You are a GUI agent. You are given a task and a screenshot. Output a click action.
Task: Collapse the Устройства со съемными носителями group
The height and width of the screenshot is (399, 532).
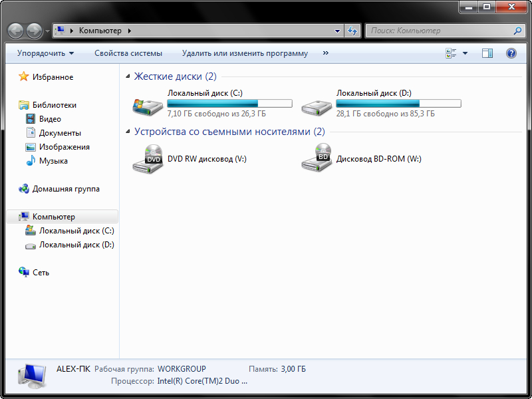(128, 131)
